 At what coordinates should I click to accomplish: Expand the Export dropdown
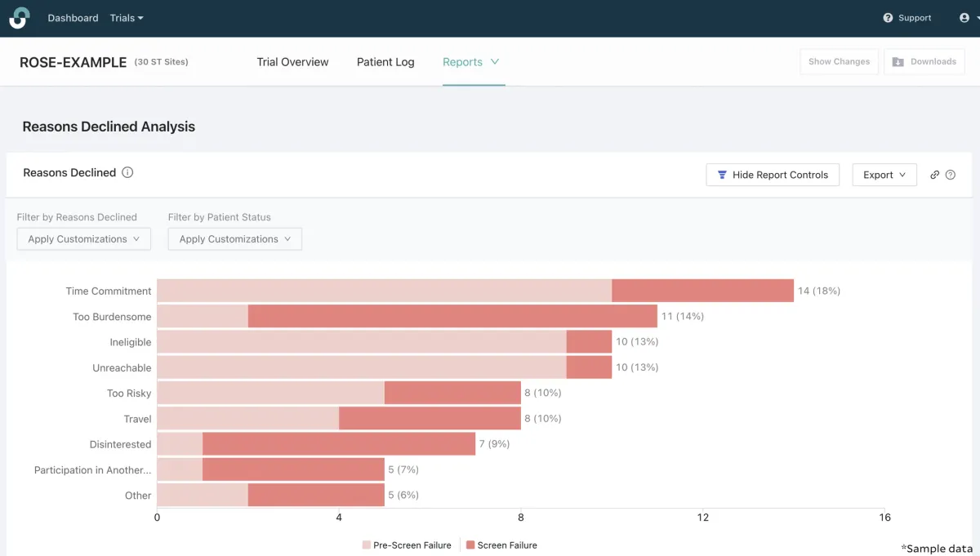pos(884,174)
